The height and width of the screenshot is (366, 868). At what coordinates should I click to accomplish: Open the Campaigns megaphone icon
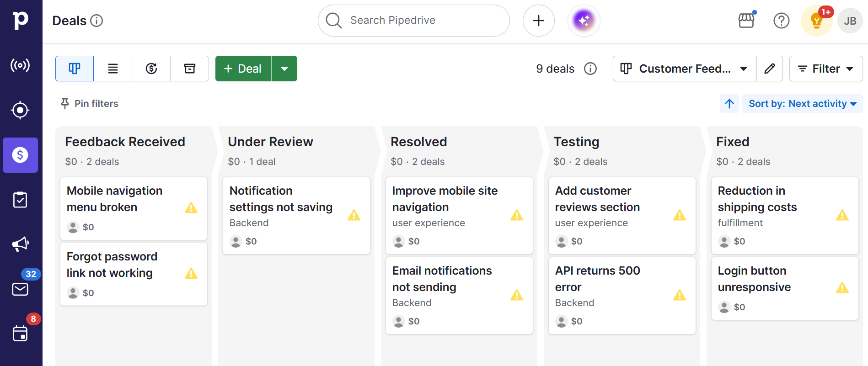(20, 244)
